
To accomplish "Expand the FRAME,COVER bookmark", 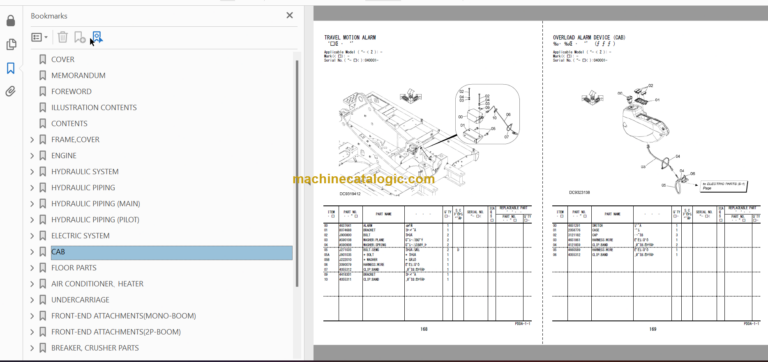I will [x=32, y=140].
